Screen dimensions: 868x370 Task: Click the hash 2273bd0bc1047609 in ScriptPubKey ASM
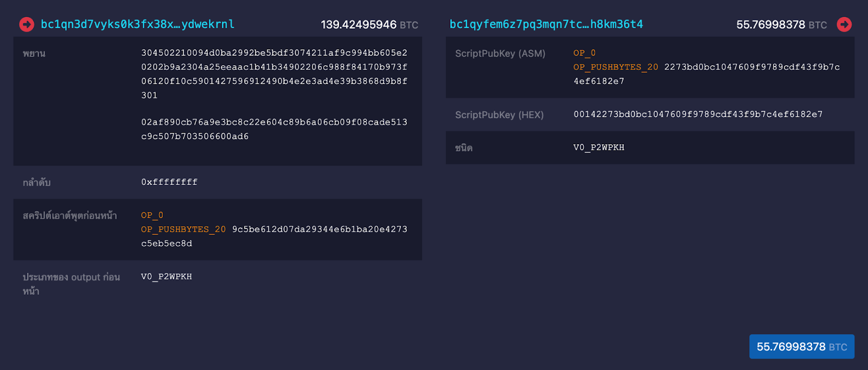pos(752,67)
